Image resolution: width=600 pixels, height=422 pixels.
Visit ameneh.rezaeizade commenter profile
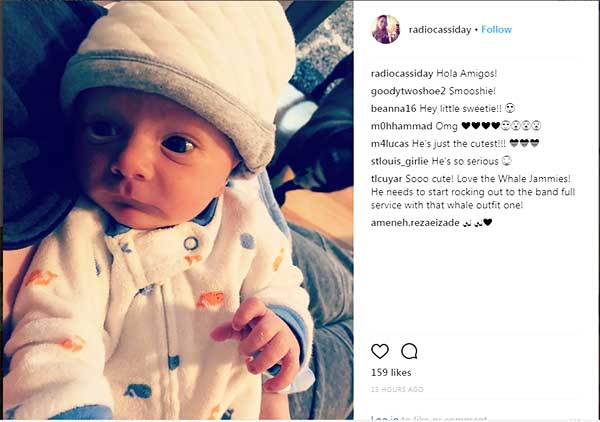pos(415,223)
